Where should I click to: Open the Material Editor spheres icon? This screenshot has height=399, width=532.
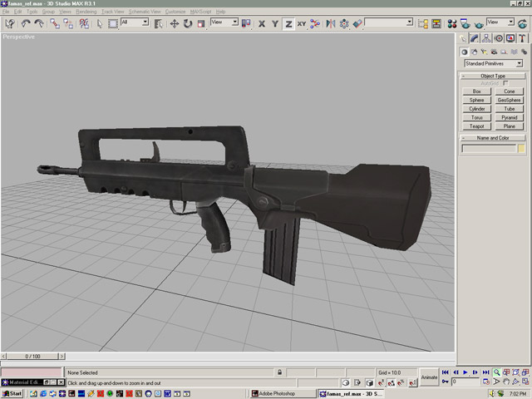coord(452,23)
